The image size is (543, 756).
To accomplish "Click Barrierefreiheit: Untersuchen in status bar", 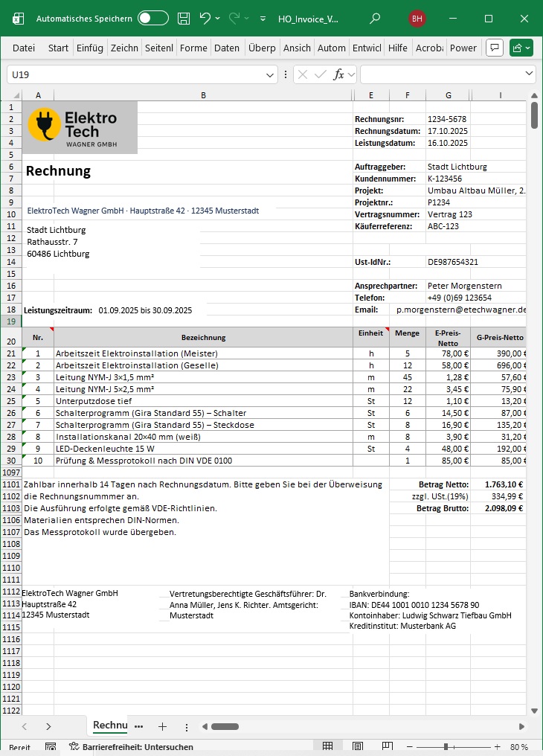I will (x=131, y=746).
